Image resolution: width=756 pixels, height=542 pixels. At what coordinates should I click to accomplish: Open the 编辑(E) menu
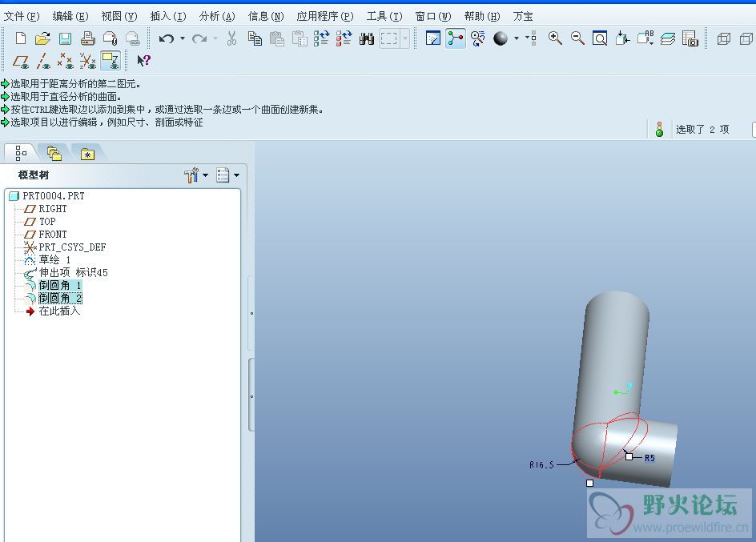click(70, 16)
